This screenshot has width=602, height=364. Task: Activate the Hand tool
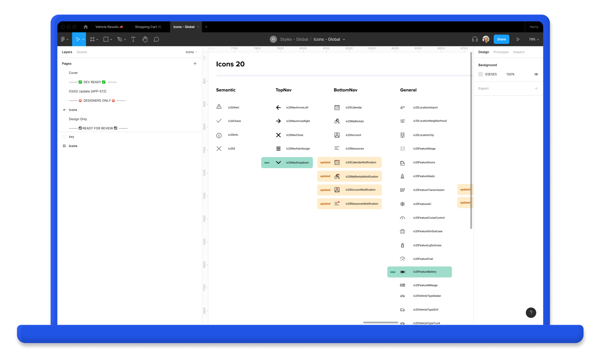click(145, 39)
